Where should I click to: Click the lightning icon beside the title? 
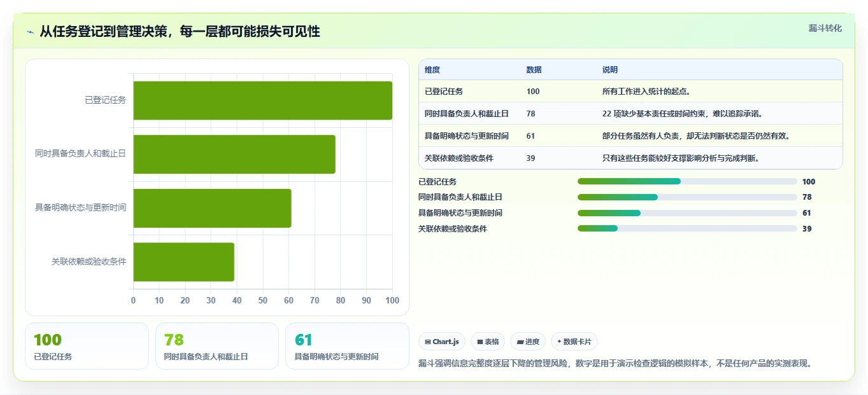pos(31,32)
